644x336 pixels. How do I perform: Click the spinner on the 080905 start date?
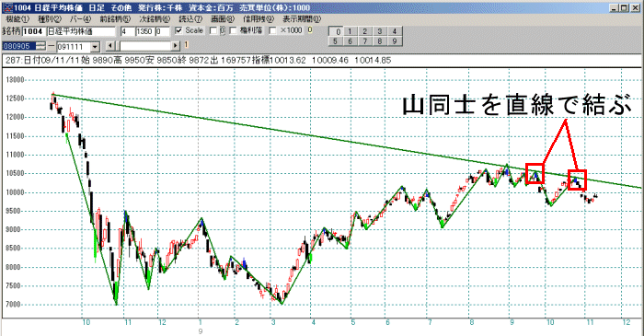[x=40, y=46]
